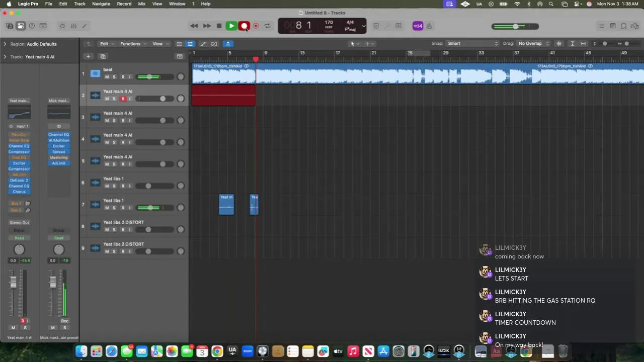Open the Snap Smart dropdown
This screenshot has height=362, width=644.
pos(472,44)
